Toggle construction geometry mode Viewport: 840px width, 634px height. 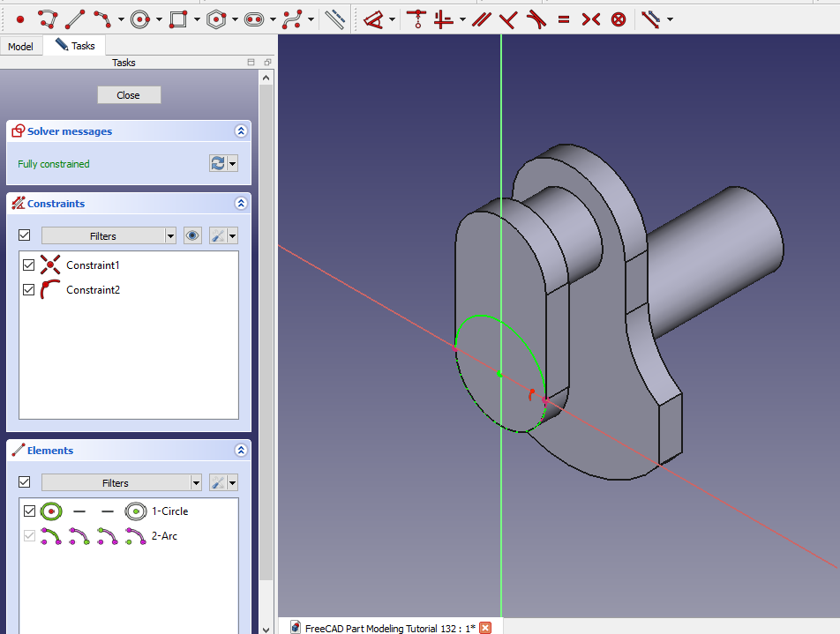[x=334, y=19]
